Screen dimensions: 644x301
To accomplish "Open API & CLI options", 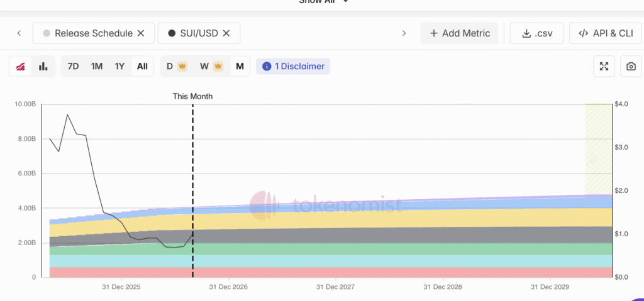I will [x=606, y=33].
